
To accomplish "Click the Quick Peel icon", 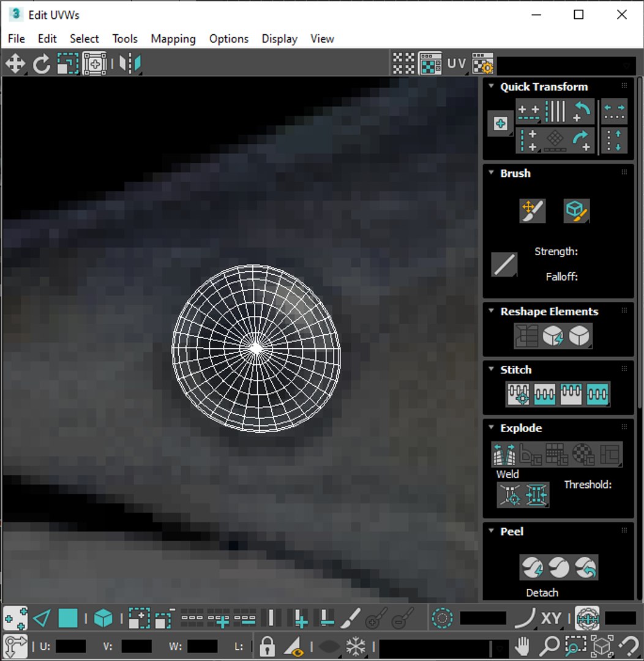I will (x=532, y=567).
